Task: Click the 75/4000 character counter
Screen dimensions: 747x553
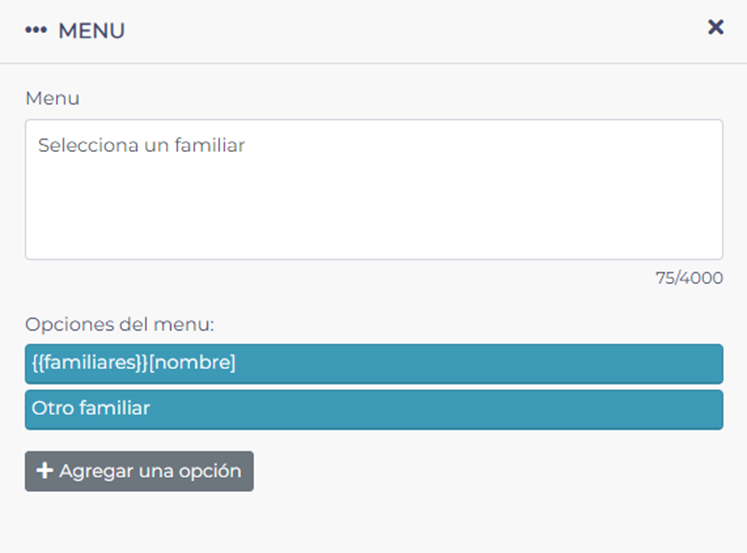Action: [689, 278]
